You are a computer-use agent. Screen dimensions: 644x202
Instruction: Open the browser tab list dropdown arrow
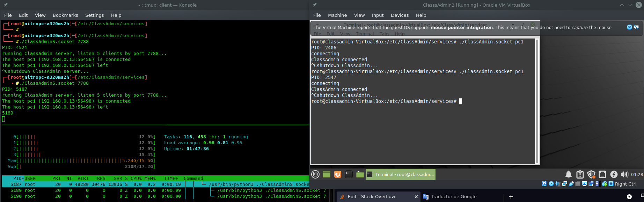(629, 197)
